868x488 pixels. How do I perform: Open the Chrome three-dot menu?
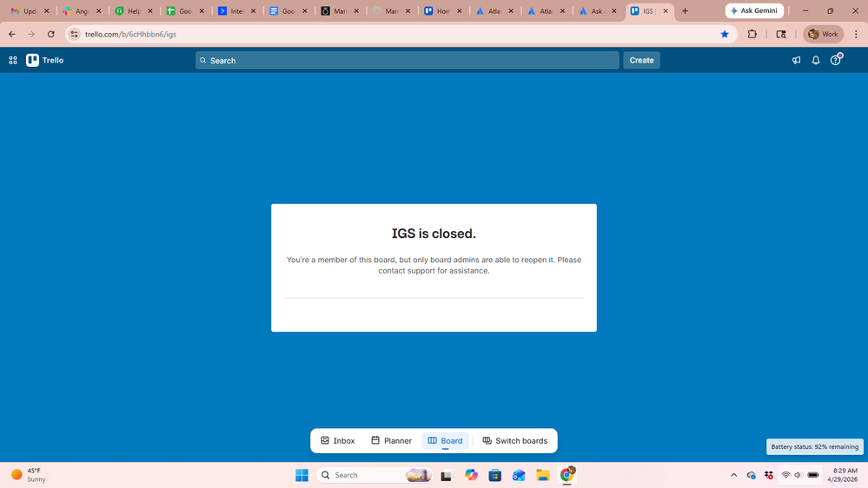856,35
